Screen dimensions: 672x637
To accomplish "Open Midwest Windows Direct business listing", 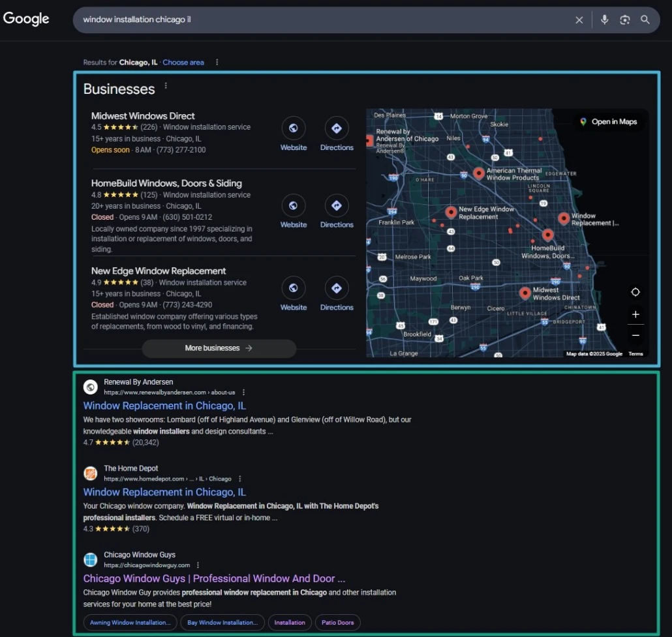I will [x=143, y=116].
